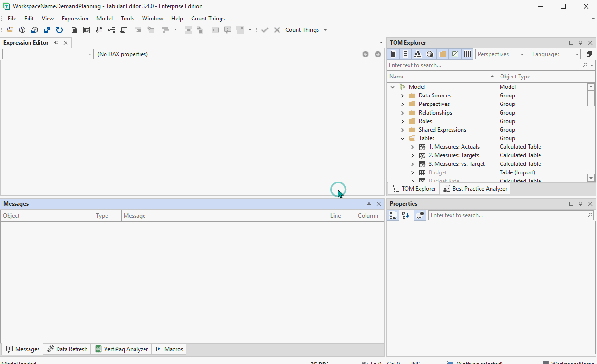Open the File menu
This screenshot has height=364, width=597.
tap(12, 19)
